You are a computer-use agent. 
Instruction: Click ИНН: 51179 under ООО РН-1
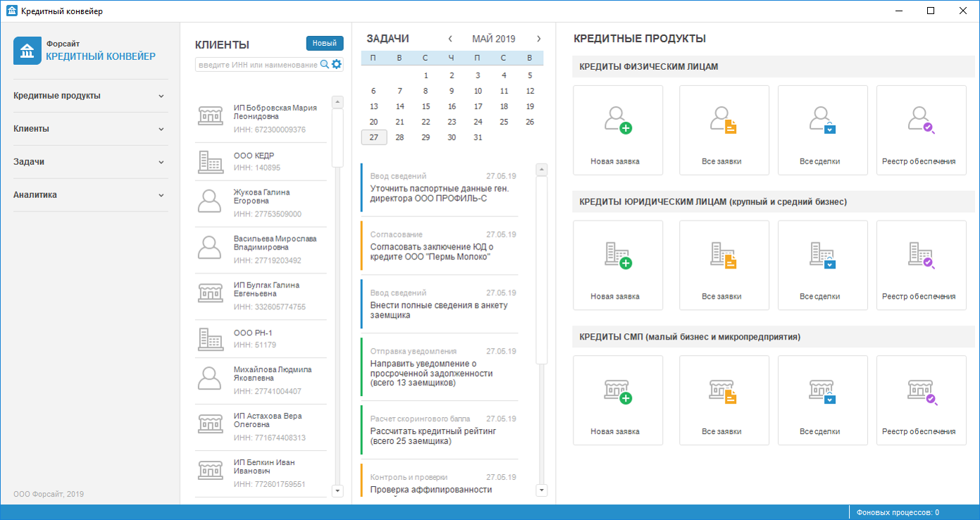[254, 345]
